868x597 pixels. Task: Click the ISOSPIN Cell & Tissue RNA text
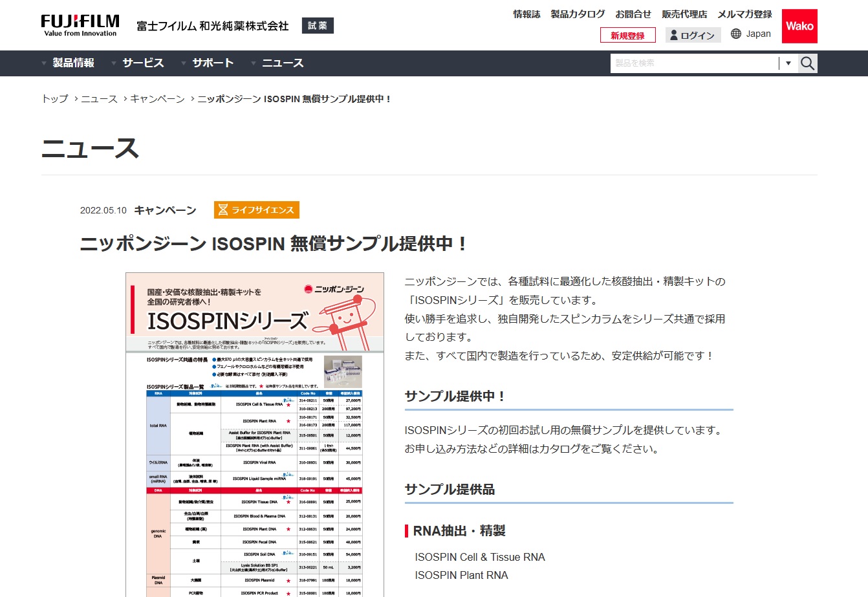coord(480,557)
